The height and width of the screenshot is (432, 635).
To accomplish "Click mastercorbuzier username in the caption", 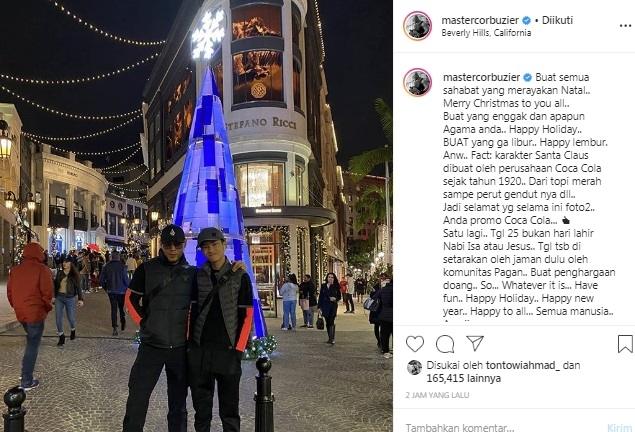I will click(482, 77).
